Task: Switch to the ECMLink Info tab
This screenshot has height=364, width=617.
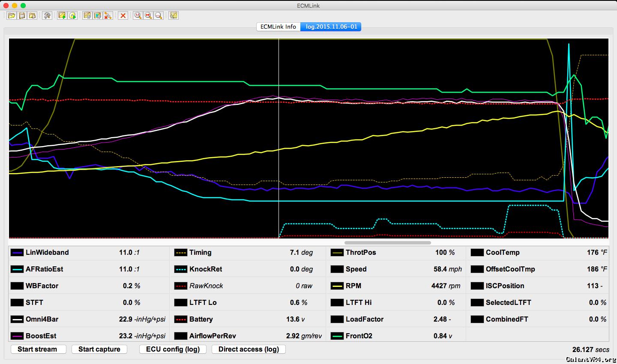Action: click(278, 27)
